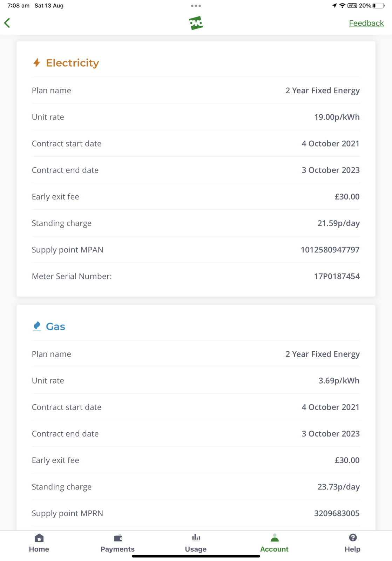Screen dimensions: 392x561
Task: Tap the three dots multitasking indicator
Action: click(x=196, y=6)
